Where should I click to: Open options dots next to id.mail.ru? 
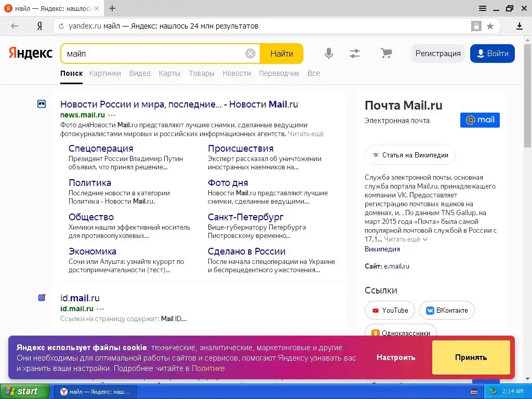(x=100, y=309)
